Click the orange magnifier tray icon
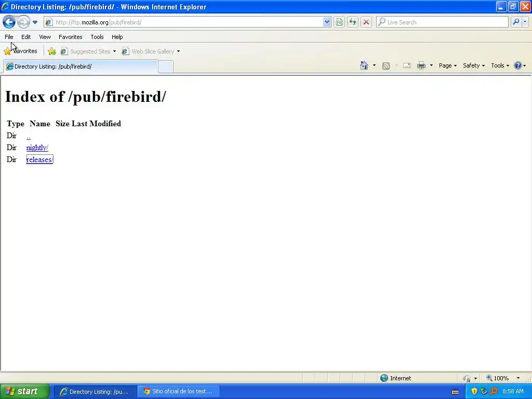Viewport: 532px width, 399px height. (x=494, y=392)
